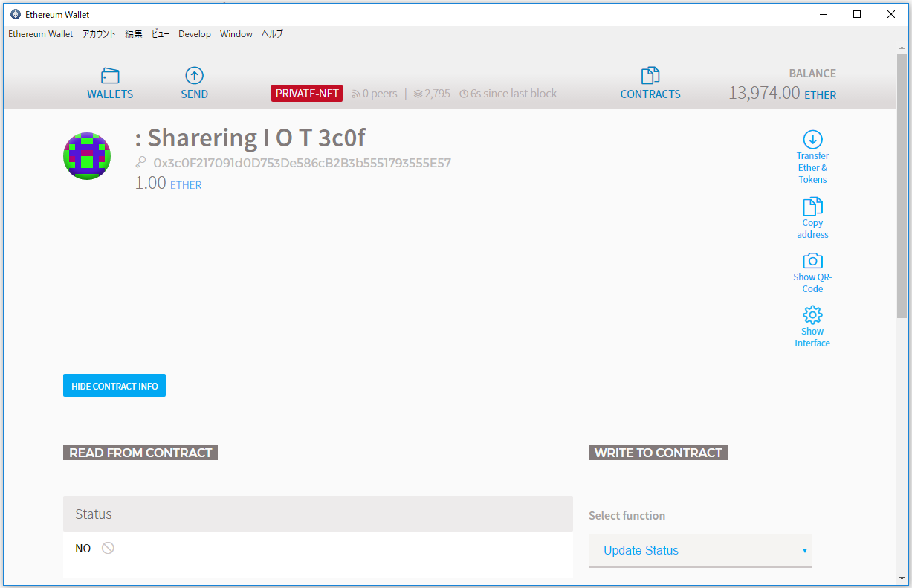Click the WRITE TO CONTRACT heading
The image size is (912, 588).
click(x=659, y=453)
